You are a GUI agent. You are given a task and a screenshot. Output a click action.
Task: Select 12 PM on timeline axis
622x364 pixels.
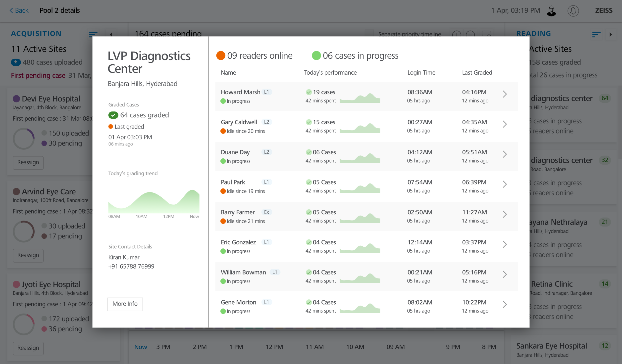(x=274, y=347)
